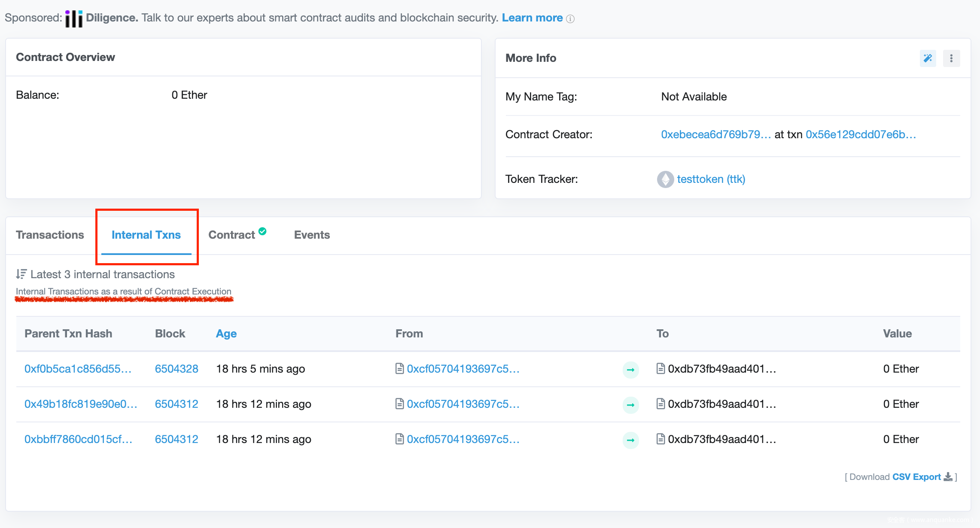Open the Events tab
980x528 pixels.
(x=312, y=235)
